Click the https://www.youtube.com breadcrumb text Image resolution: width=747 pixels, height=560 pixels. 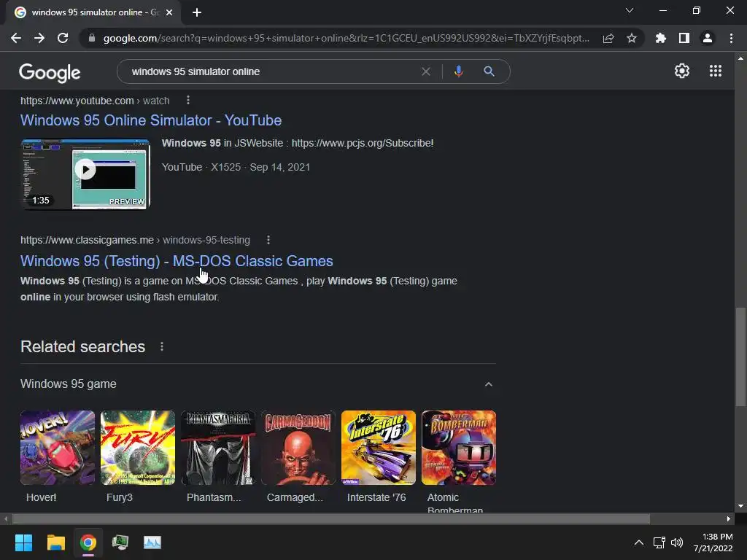click(x=77, y=101)
